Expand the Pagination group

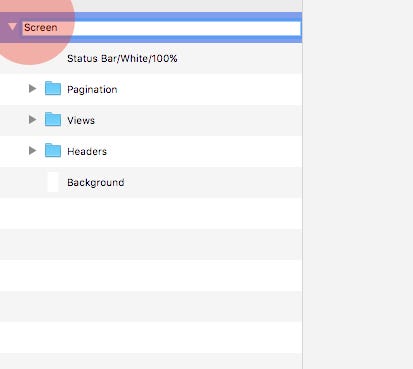[x=32, y=89]
